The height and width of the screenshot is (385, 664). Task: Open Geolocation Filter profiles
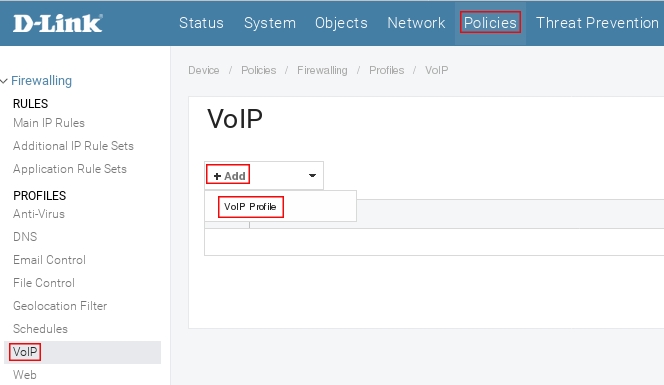60,306
